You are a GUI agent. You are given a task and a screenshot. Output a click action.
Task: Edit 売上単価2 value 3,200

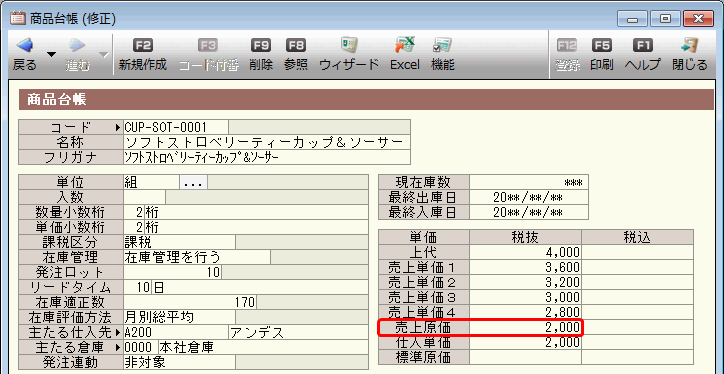(525, 282)
